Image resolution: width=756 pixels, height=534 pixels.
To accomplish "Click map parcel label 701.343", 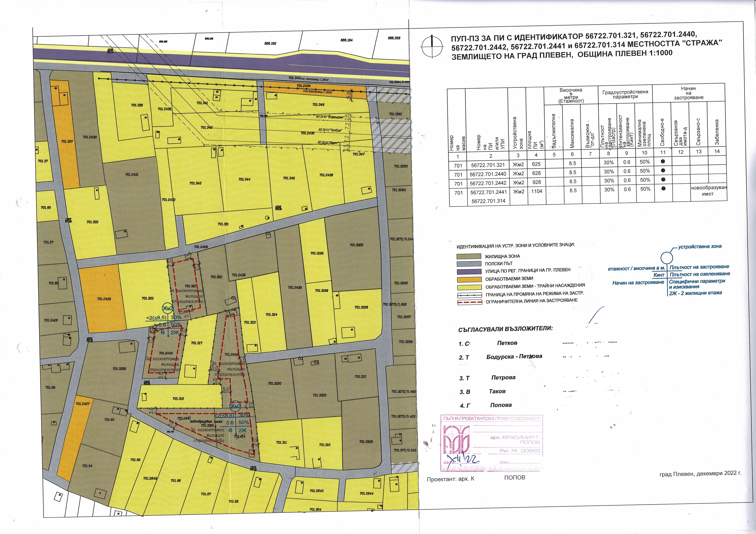I will point(195,183).
